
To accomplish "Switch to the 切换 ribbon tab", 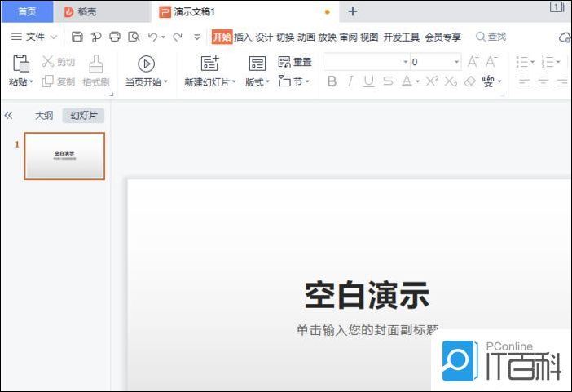I will (285, 37).
